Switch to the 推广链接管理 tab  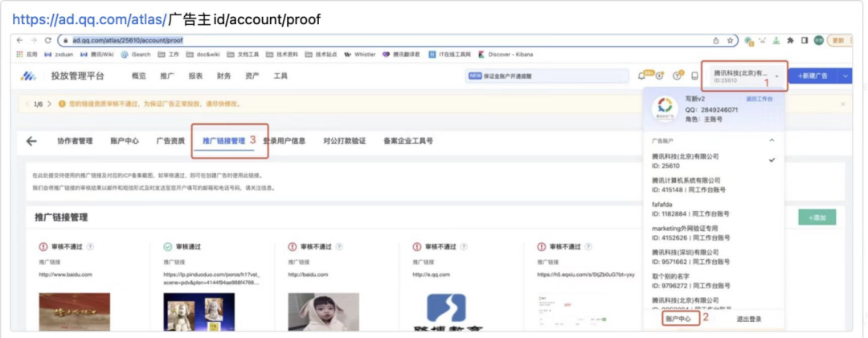[223, 141]
